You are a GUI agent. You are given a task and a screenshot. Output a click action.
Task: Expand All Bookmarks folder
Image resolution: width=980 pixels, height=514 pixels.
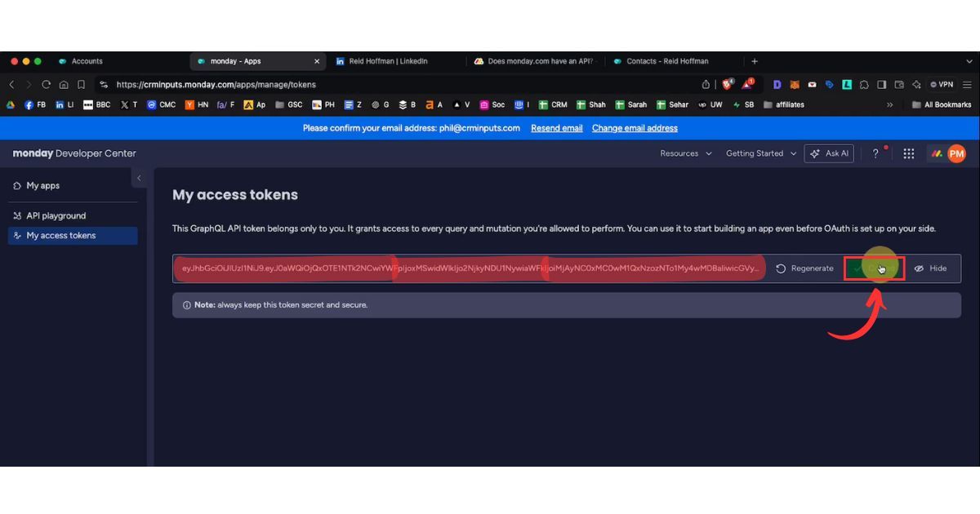click(x=942, y=104)
